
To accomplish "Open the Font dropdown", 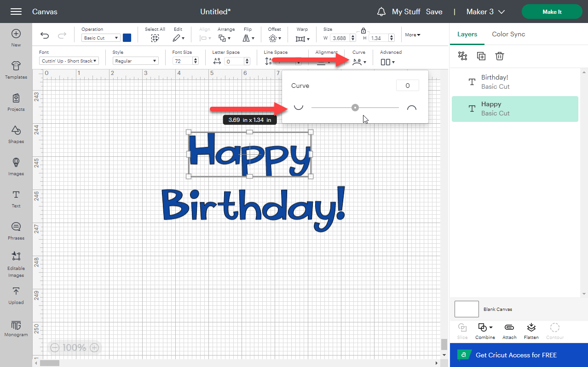I will (68, 60).
